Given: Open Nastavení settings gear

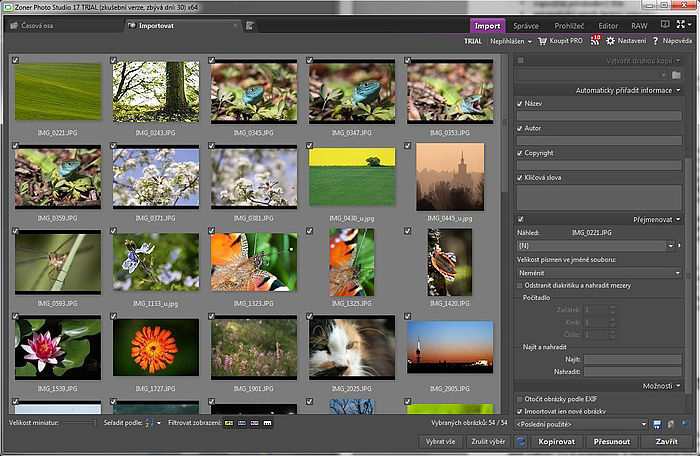Looking at the screenshot, I should [x=611, y=41].
